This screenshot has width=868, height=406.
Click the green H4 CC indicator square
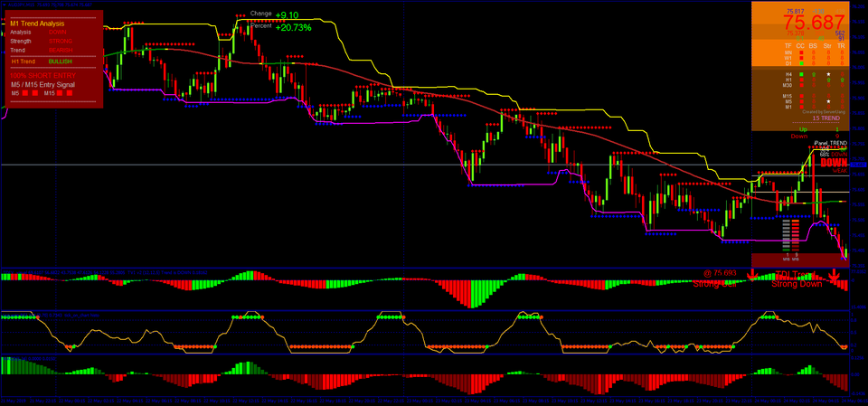(801, 73)
